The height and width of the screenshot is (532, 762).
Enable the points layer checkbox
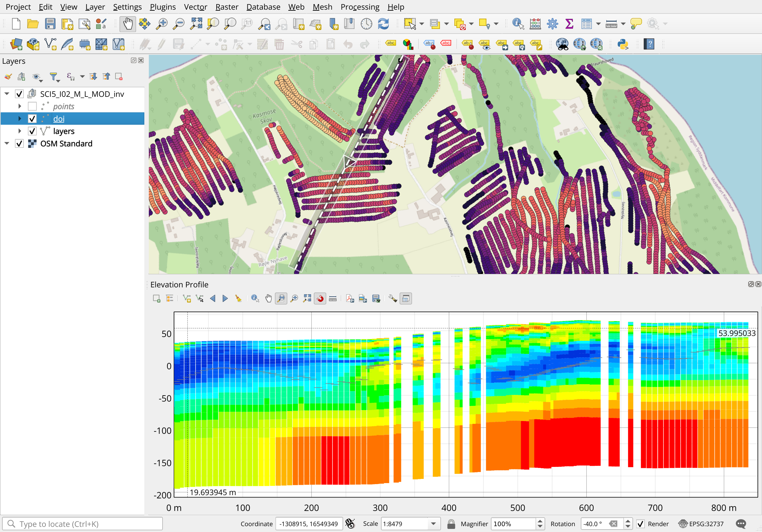[x=32, y=106]
